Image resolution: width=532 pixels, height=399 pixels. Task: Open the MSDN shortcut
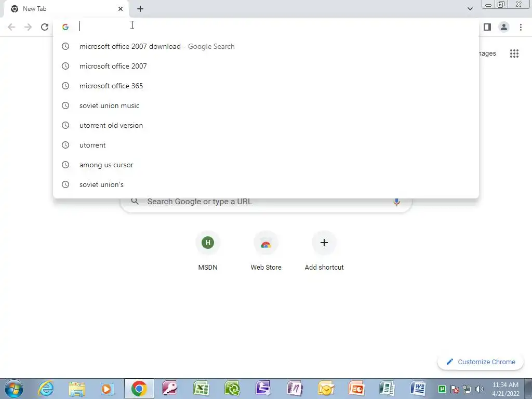208,251
